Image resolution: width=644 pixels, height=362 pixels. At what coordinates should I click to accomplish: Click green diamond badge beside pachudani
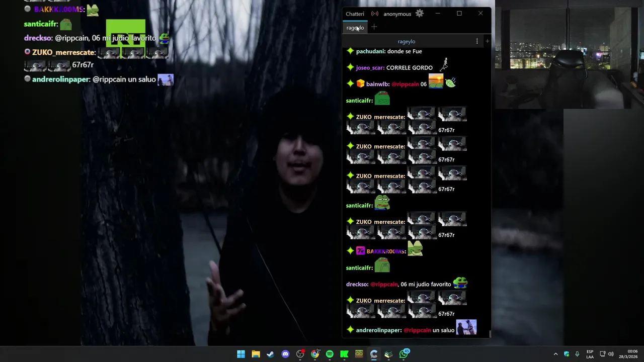350,51
